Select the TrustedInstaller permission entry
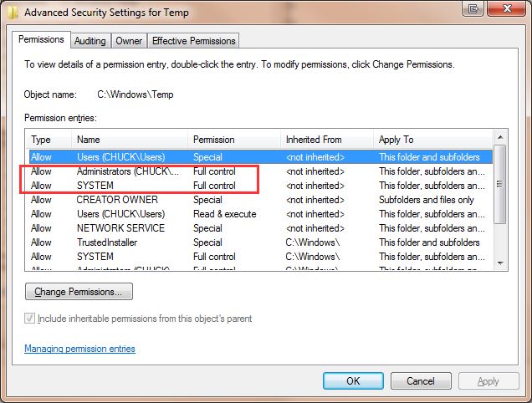The image size is (532, 403). pos(261,242)
